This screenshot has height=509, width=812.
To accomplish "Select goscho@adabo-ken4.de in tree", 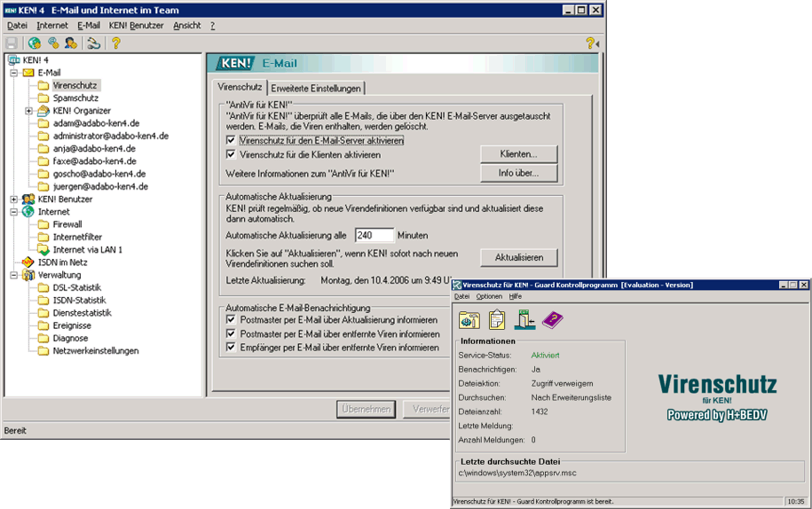I will pos(99,174).
